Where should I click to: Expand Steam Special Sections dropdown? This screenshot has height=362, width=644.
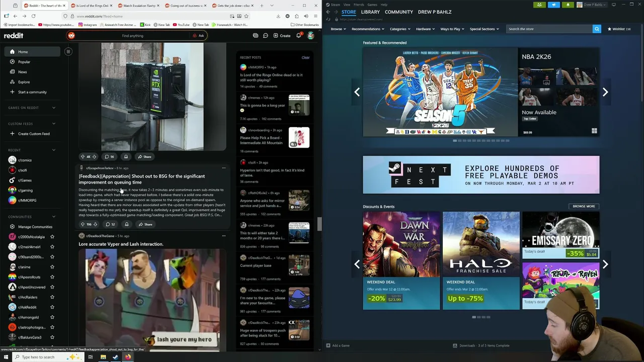[484, 29]
